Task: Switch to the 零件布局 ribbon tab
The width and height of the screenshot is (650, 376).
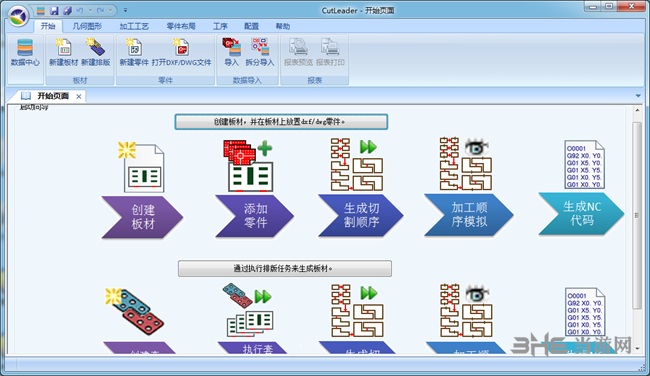Action: click(181, 26)
